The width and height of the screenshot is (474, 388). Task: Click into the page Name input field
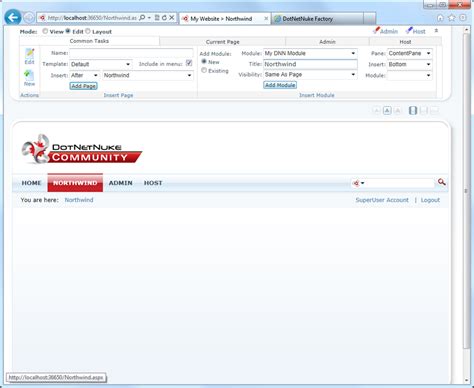(131, 53)
